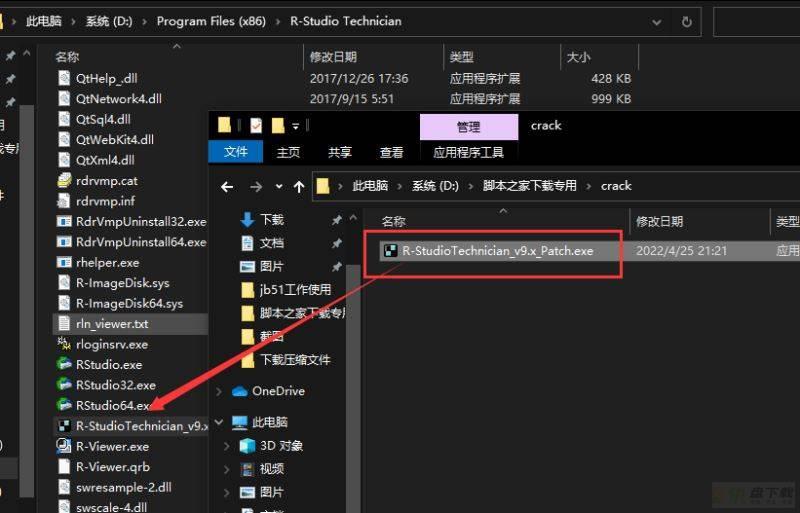Select RdrVmpUninstall64.exe icon
Viewport: 800px width, 513px height.
[64, 242]
